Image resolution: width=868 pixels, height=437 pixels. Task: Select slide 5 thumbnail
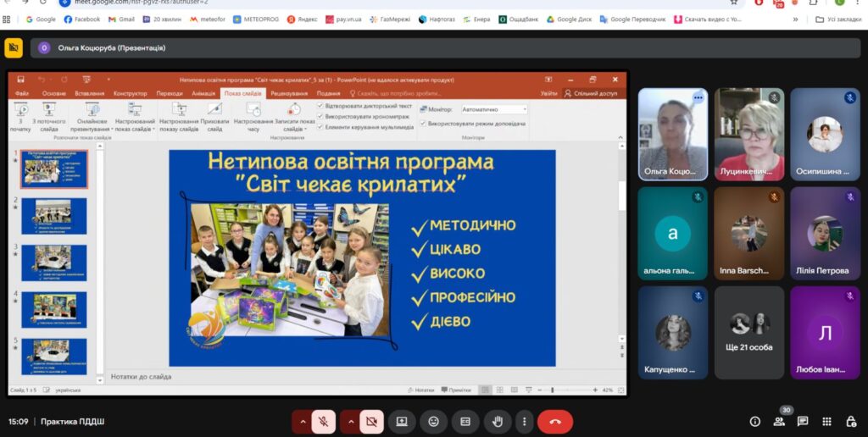pyautogui.click(x=54, y=357)
